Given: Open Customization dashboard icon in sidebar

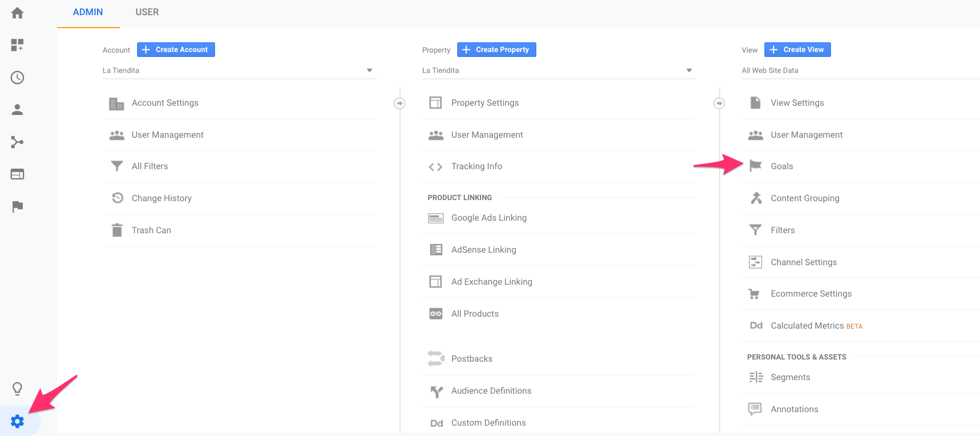Looking at the screenshot, I should coord(17,45).
